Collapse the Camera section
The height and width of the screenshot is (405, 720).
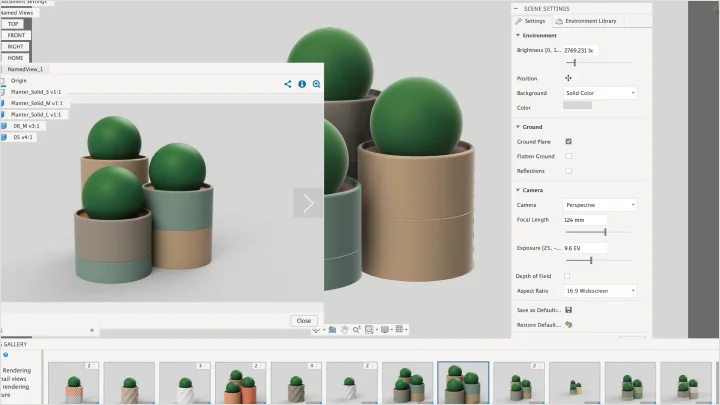(518, 190)
